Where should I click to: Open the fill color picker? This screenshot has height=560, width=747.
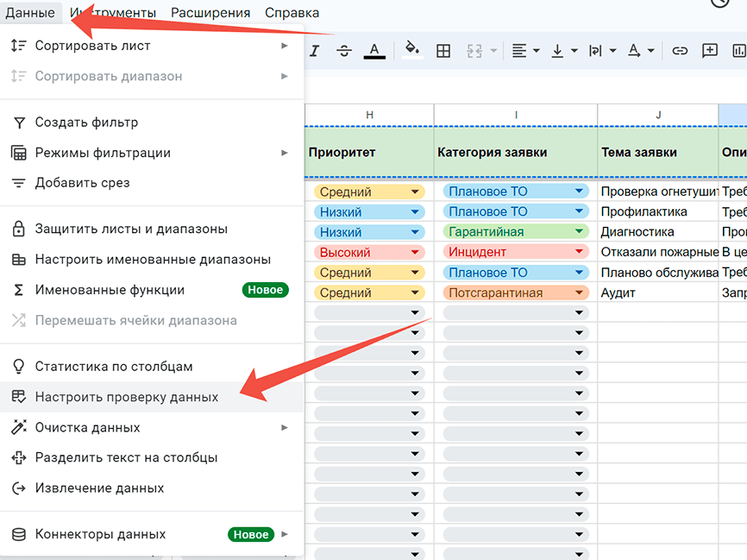tap(412, 51)
